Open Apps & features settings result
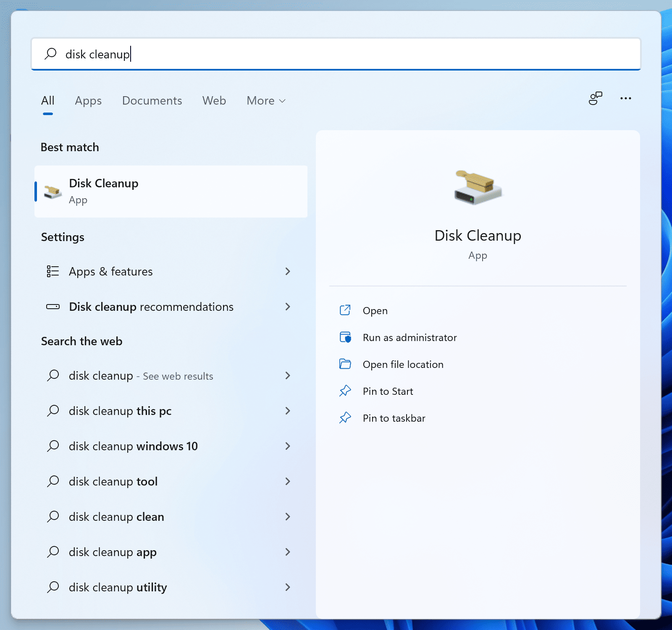The width and height of the screenshot is (672, 630). tap(171, 271)
